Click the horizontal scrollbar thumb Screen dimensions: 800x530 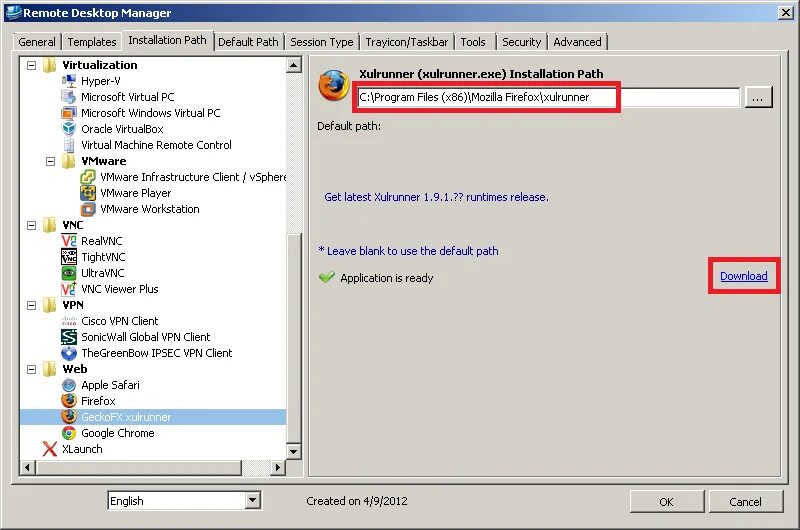click(139, 467)
